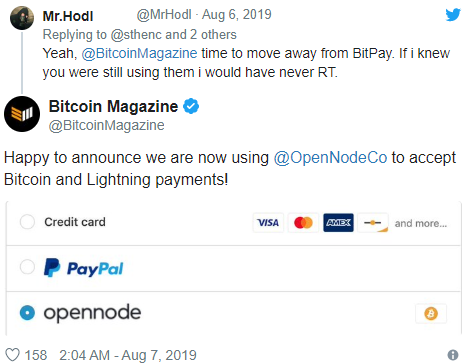Screen dimensions: 469x364
Task: Click the orange Bitcoin coin icon
Action: pos(431,314)
